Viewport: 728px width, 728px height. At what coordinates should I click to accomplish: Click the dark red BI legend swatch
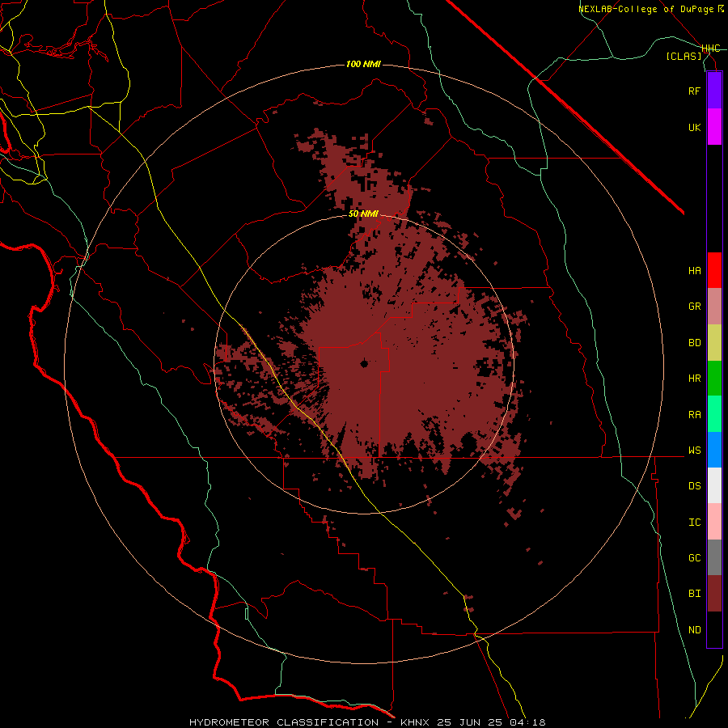tap(714, 594)
